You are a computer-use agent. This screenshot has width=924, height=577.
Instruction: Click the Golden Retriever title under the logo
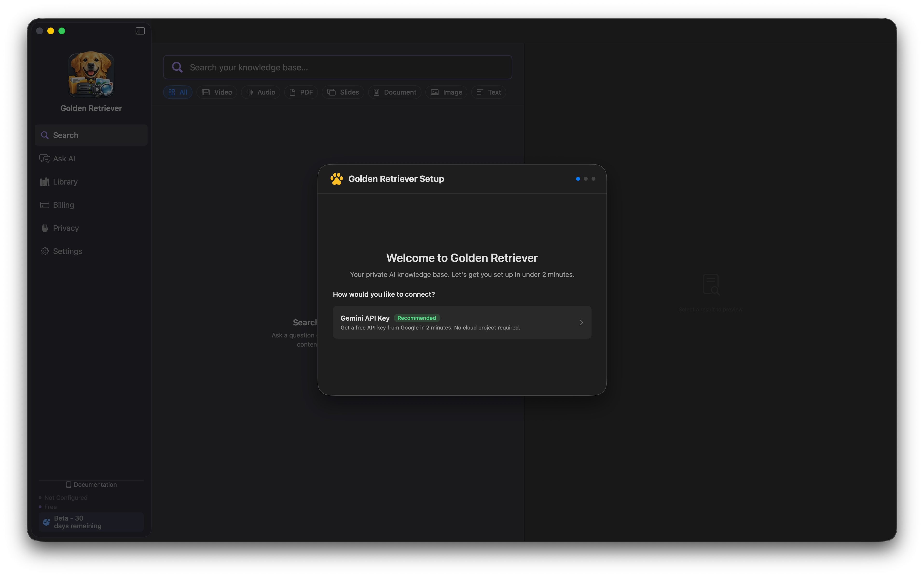click(91, 108)
